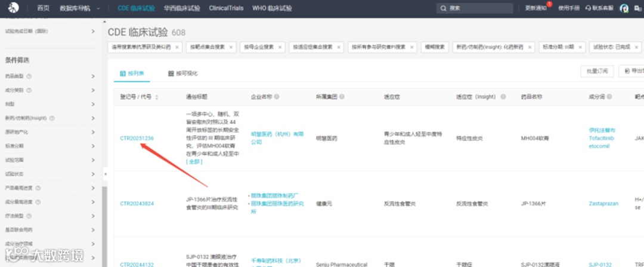Click the info icon beside 适应症 (Insight) header

coord(503,97)
